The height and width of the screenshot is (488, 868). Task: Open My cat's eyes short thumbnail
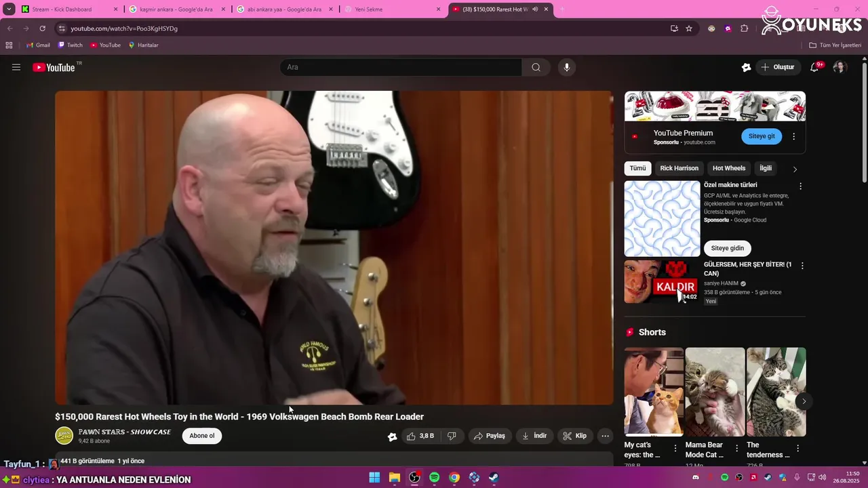654,392
